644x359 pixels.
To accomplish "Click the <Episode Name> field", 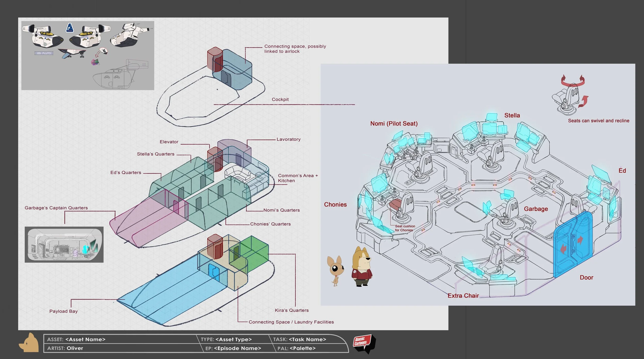I will click(237, 348).
